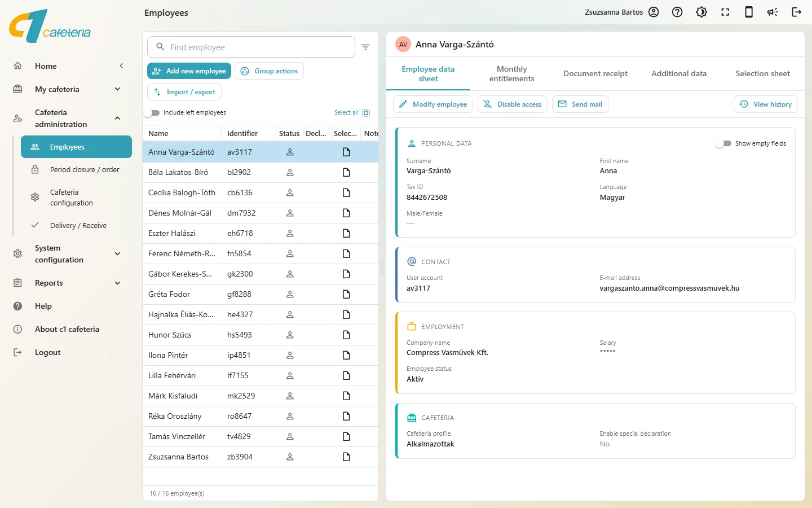Open announcements megaphone icon
Image resolution: width=812 pixels, height=508 pixels.
773,12
